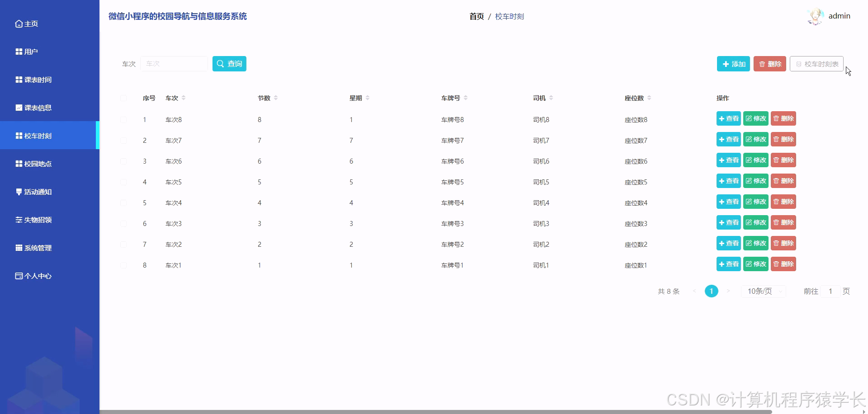868x414 pixels.
Task: Click the trash icon in top 删除 button
Action: [x=762, y=64]
